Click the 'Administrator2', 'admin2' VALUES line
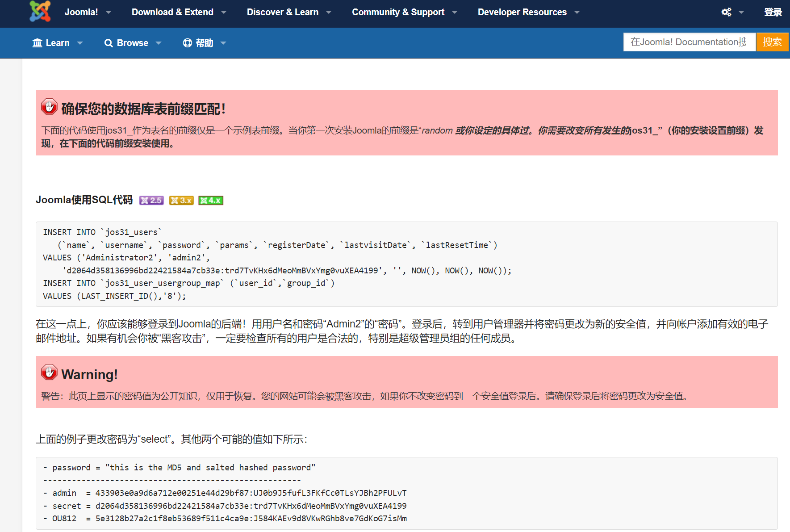The height and width of the screenshot is (532, 790). pos(126,258)
